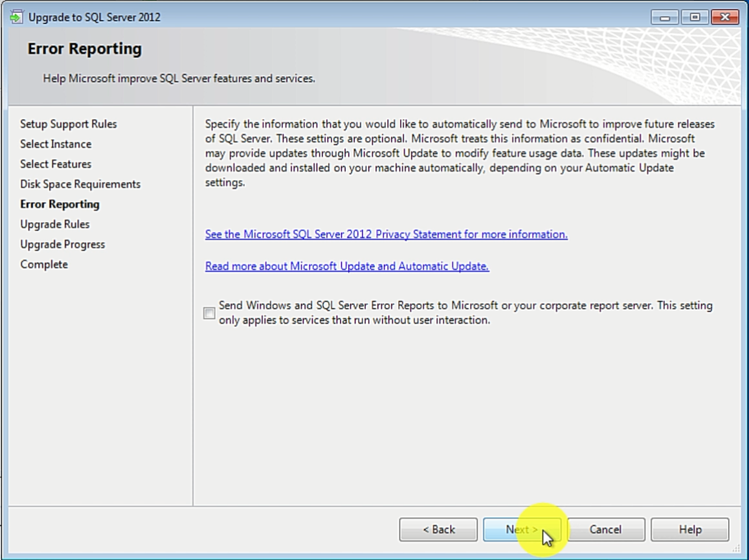749x560 pixels.
Task: Close the Upgrade to SQL Server window
Action: coord(724,17)
